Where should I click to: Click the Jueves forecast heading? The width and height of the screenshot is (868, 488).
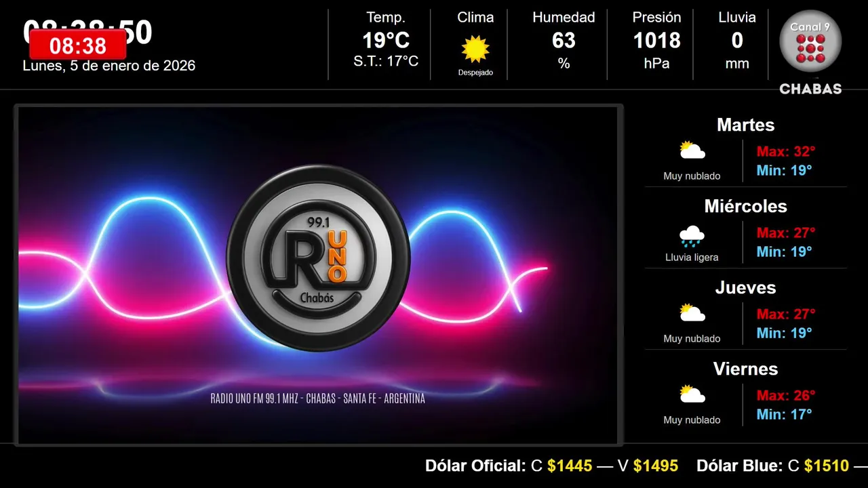click(745, 287)
